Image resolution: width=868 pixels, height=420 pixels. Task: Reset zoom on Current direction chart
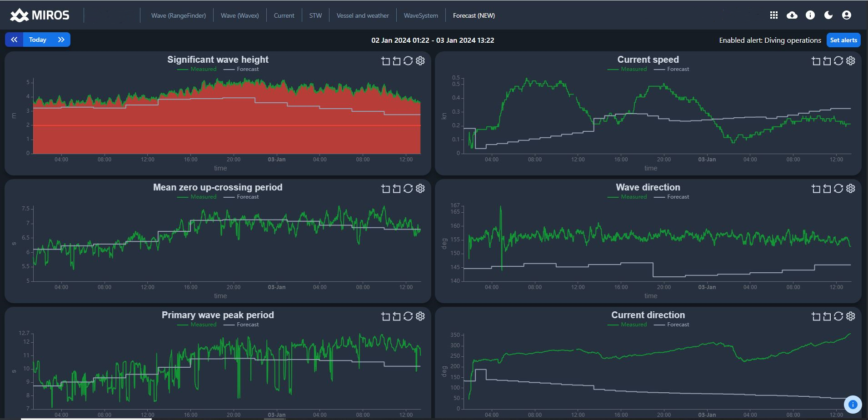(x=827, y=316)
